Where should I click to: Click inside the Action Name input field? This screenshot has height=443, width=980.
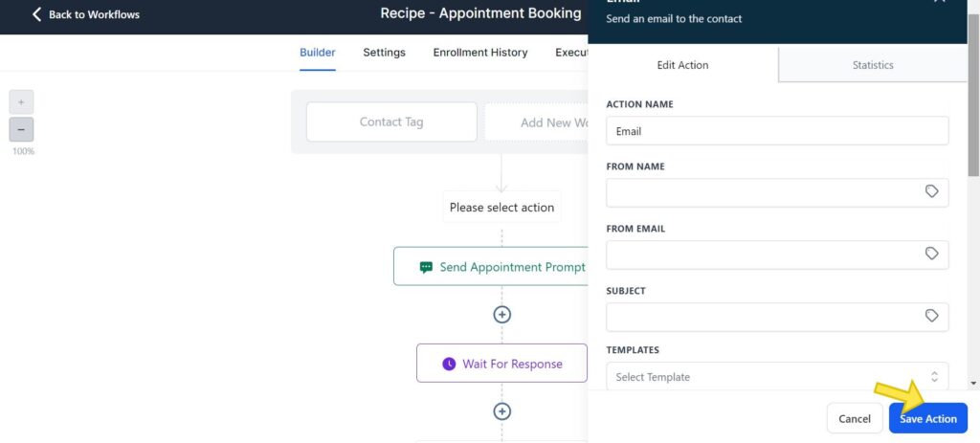777,131
